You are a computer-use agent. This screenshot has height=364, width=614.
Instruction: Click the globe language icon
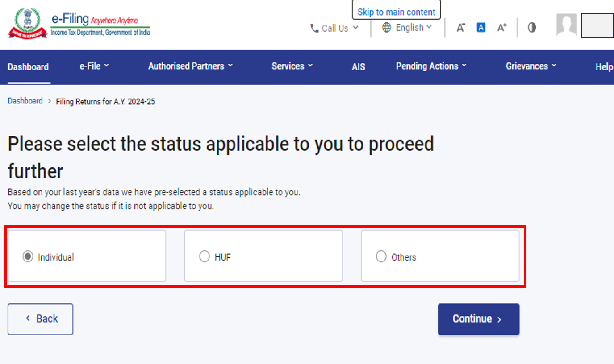coord(387,28)
